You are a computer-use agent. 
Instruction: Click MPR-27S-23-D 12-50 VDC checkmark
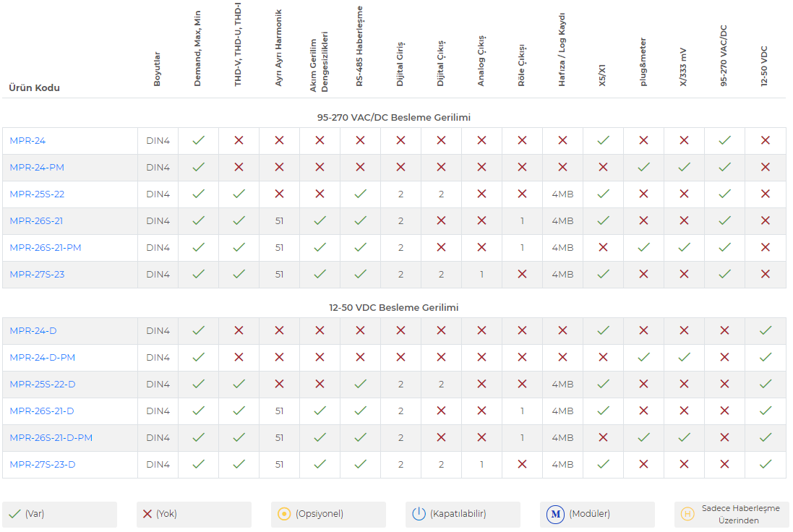765,464
